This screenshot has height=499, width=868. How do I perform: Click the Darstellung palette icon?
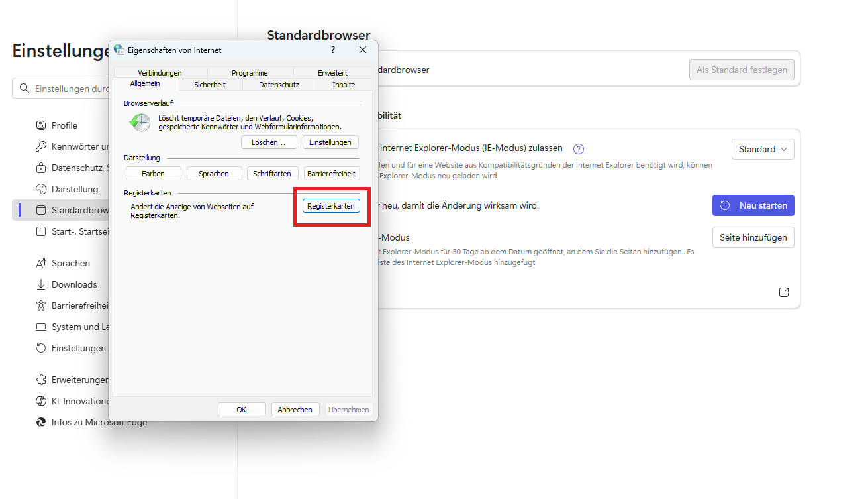tap(40, 189)
